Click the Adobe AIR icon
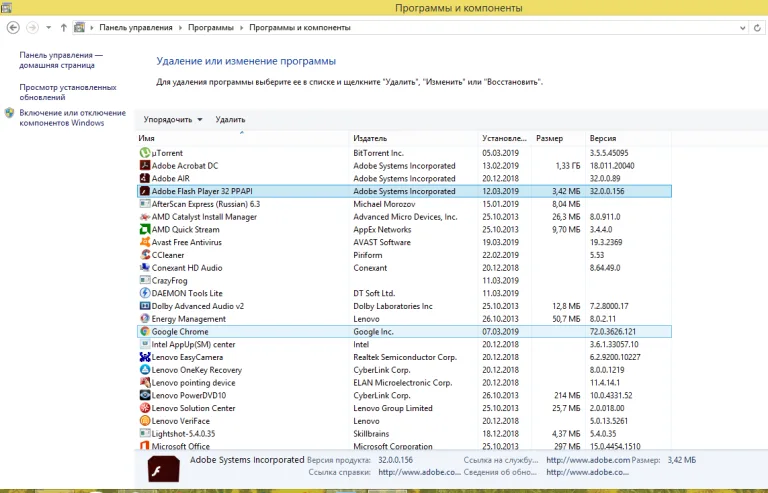Image resolution: width=768 pixels, height=493 pixels. click(x=144, y=178)
